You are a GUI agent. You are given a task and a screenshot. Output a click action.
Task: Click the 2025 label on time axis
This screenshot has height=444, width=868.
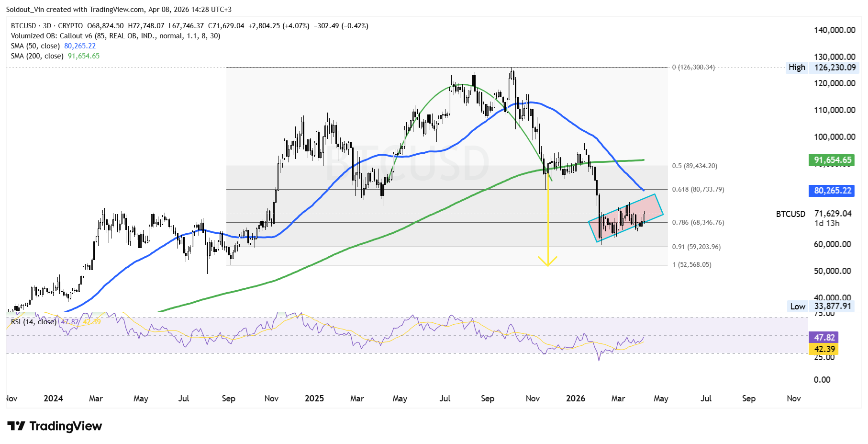click(314, 398)
